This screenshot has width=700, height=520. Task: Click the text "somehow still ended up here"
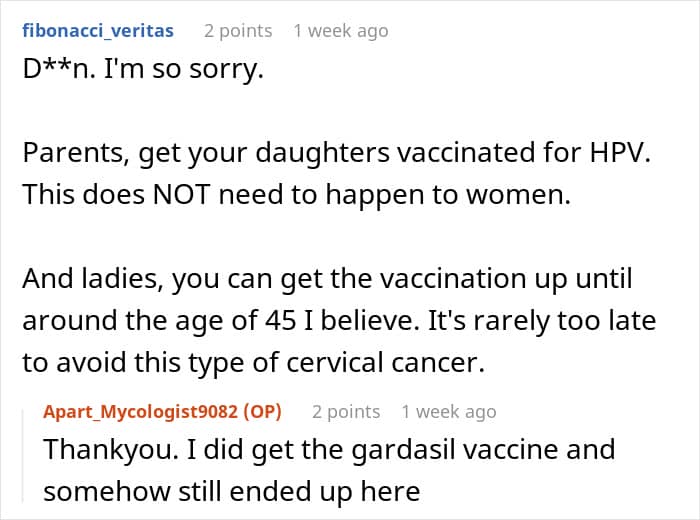coord(232,492)
